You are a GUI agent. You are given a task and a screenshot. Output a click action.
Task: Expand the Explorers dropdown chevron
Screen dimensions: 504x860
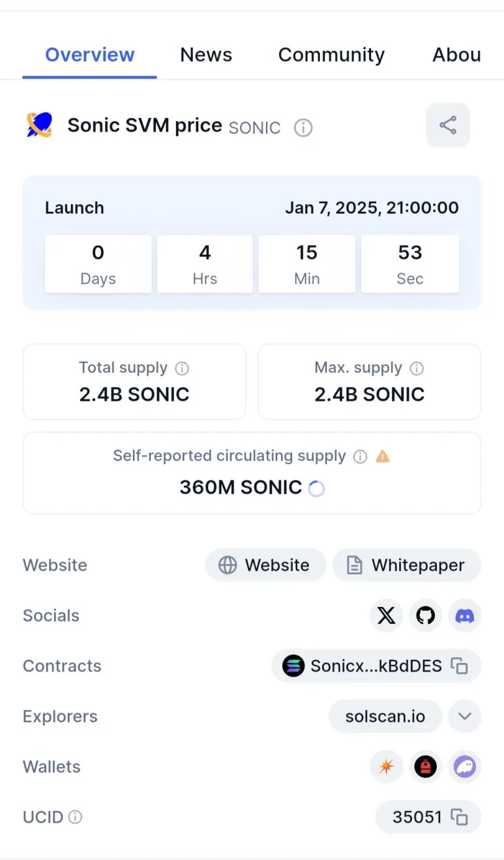pyautogui.click(x=465, y=717)
